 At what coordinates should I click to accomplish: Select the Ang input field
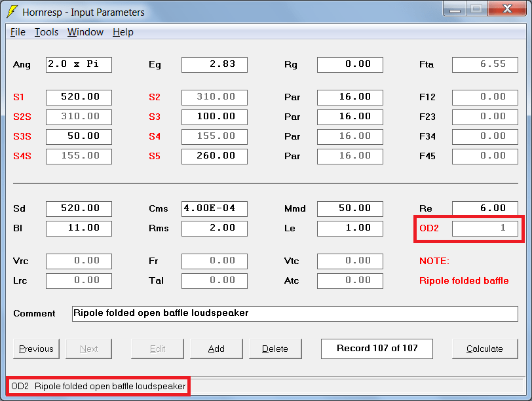(79, 65)
